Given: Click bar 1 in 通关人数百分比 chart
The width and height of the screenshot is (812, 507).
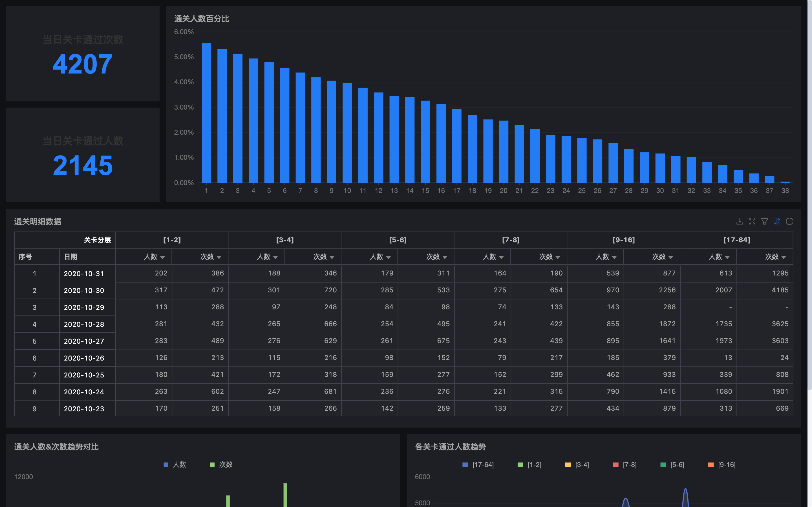Looking at the screenshot, I should point(206,113).
